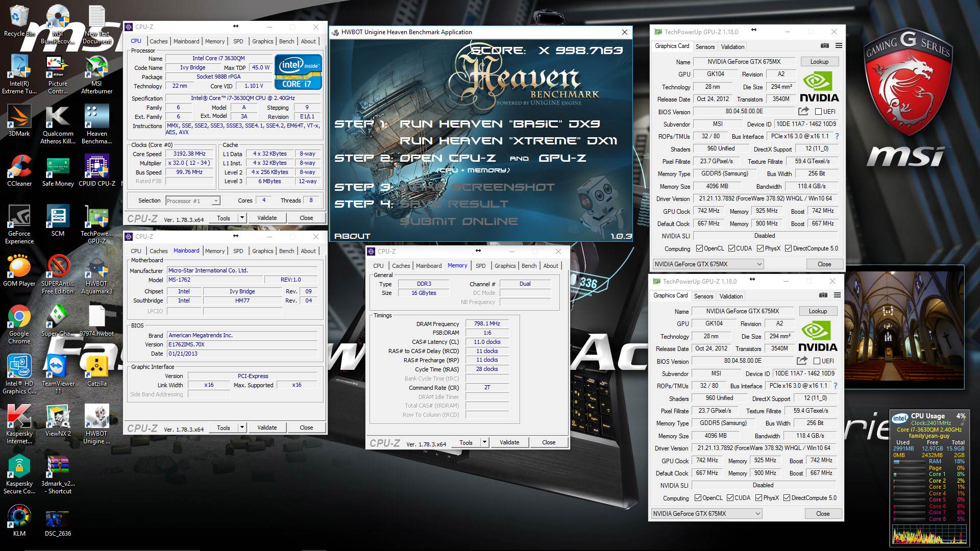Open ViewNX 2 desktop icon
980x551 pixels.
[58, 421]
